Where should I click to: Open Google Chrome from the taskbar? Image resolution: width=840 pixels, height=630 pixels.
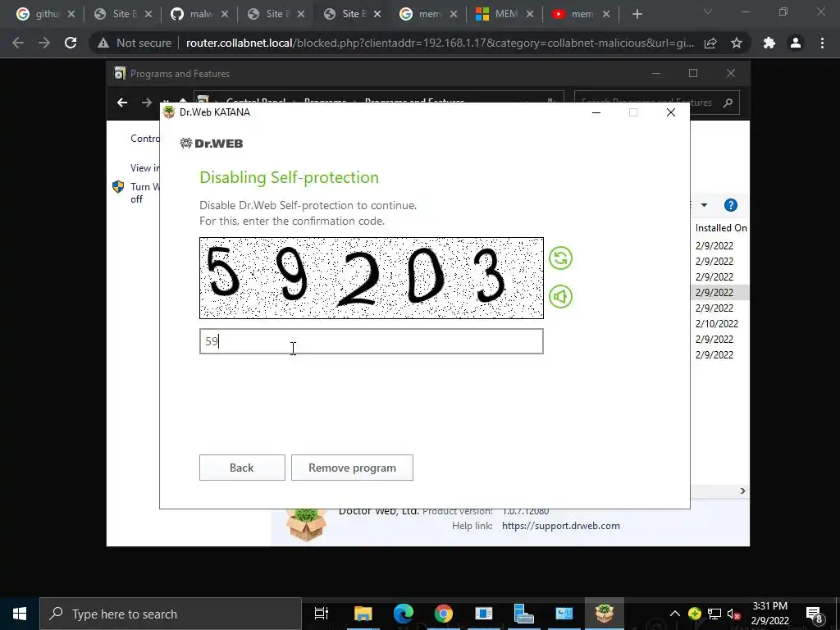[x=443, y=614]
